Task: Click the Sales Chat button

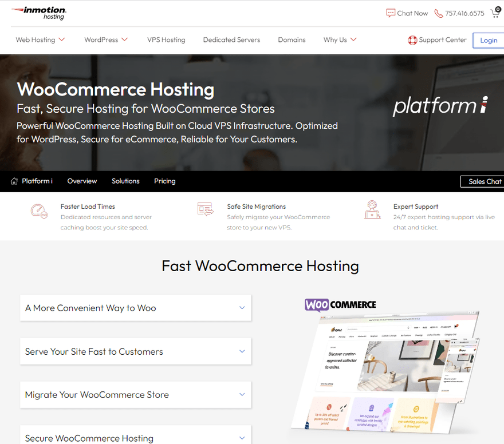Action: coord(482,181)
